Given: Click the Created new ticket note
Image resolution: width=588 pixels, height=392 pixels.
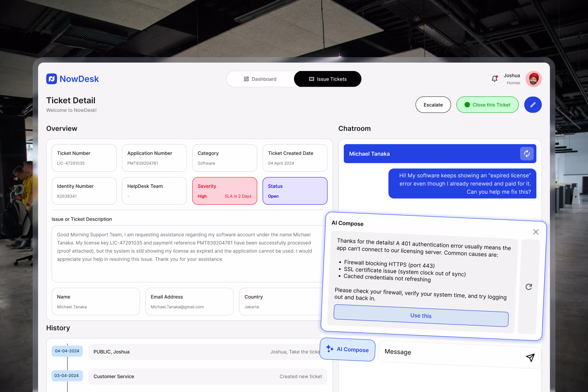Looking at the screenshot, I should 301,376.
